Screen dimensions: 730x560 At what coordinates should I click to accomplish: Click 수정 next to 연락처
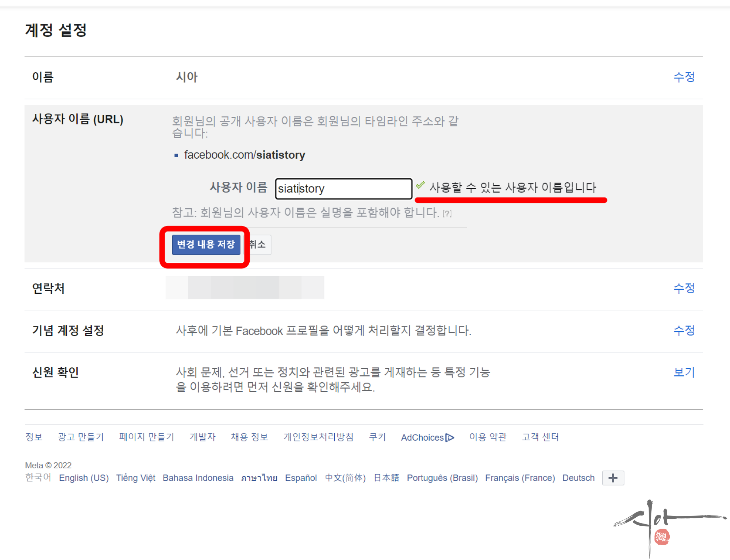pos(684,288)
